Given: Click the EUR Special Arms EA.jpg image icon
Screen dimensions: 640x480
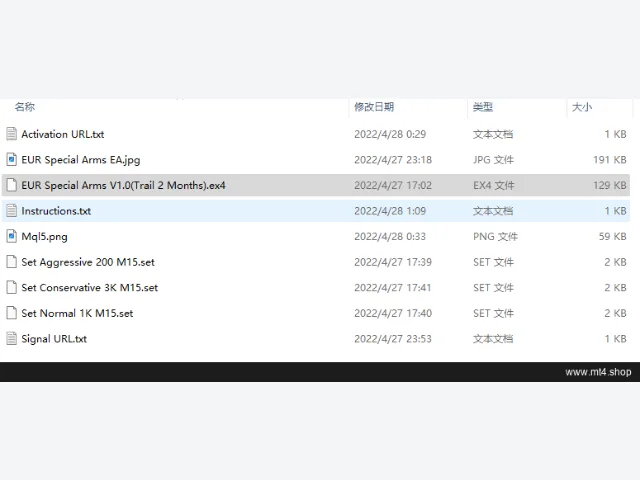Looking at the screenshot, I should click(11, 160).
